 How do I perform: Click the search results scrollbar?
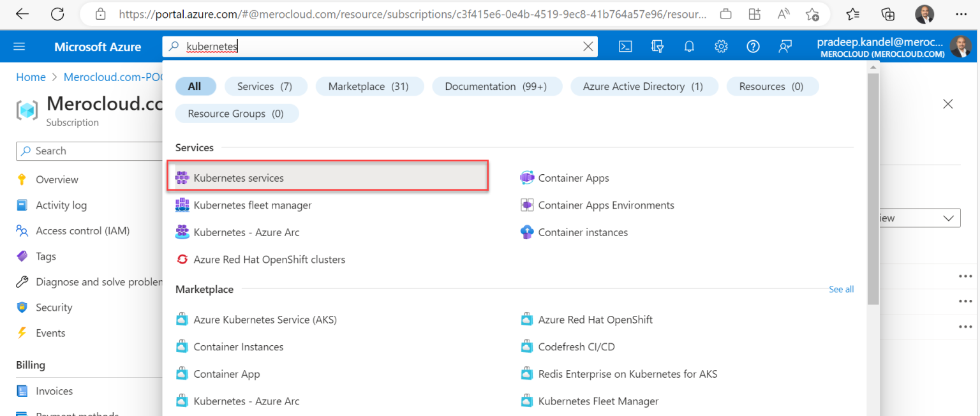click(x=873, y=191)
